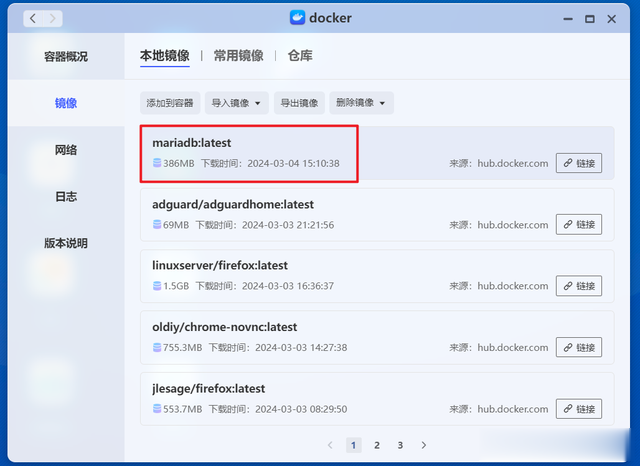Open the 删除镜像 dropdown
Screen dimensions: 640x466
point(361,103)
